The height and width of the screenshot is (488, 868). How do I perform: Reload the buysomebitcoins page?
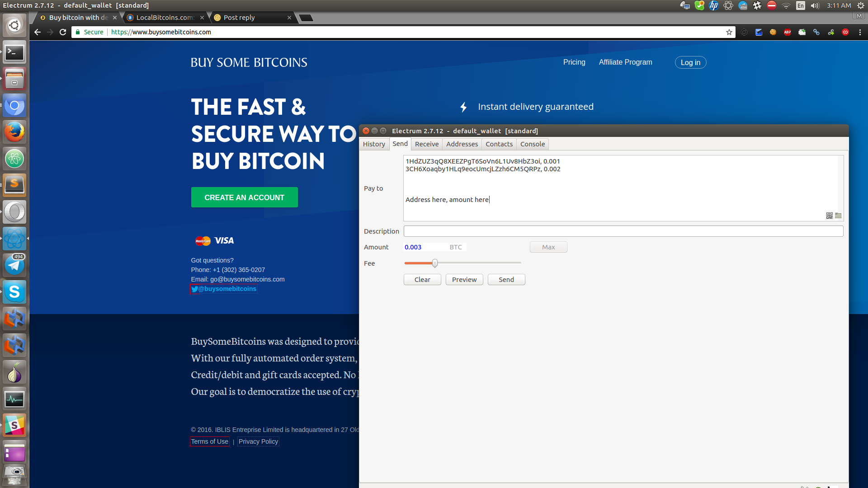63,32
